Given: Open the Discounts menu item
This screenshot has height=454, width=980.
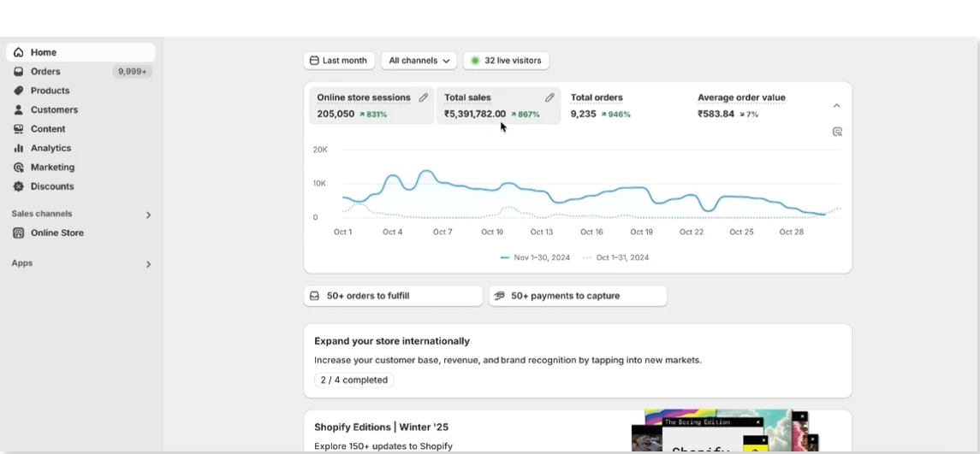Looking at the screenshot, I should pos(80,186).
